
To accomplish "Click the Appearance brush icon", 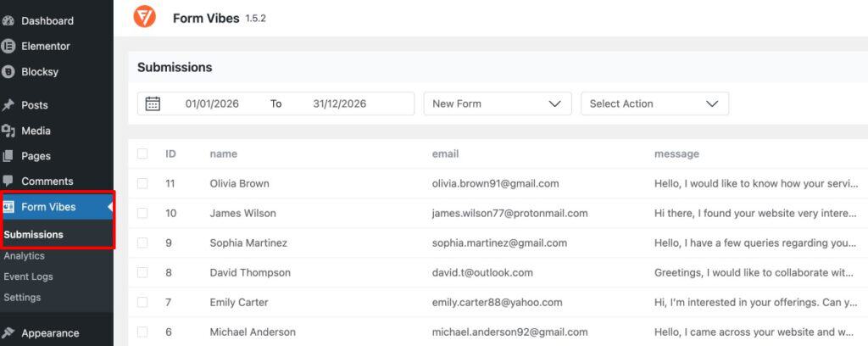I will [x=8, y=332].
